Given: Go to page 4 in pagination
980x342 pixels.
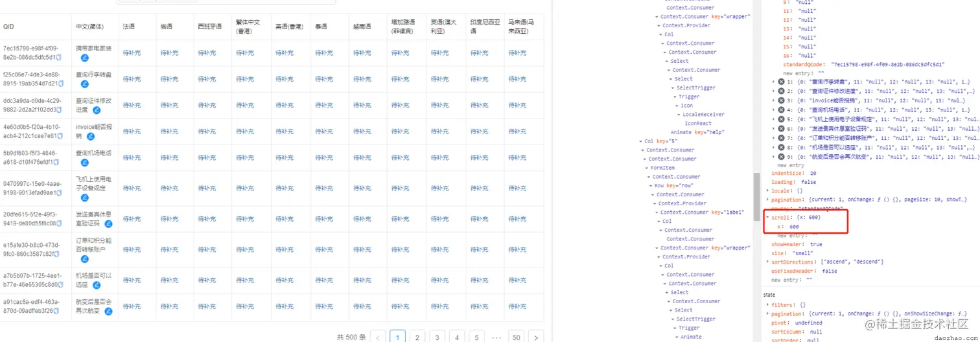Looking at the screenshot, I should [457, 337].
